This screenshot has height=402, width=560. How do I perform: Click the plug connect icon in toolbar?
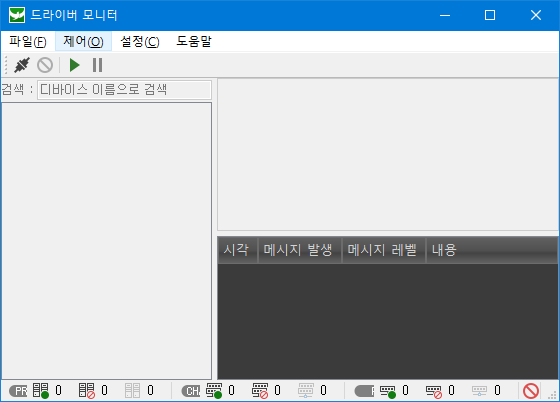pos(22,65)
